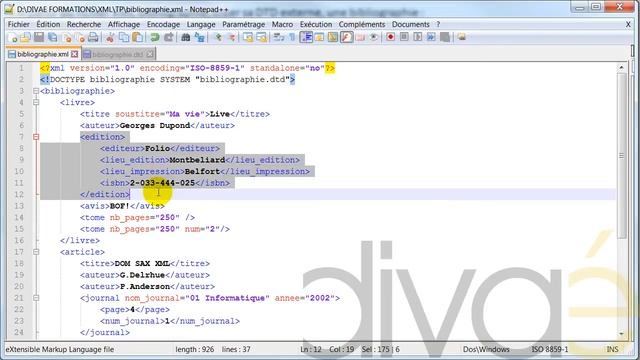Open the Paramétrage menu
This screenshot has height=360, width=640.
243,24
